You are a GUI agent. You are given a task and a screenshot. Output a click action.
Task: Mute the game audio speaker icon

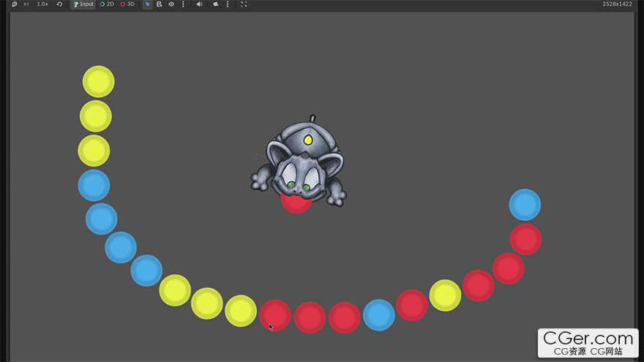point(199,4)
